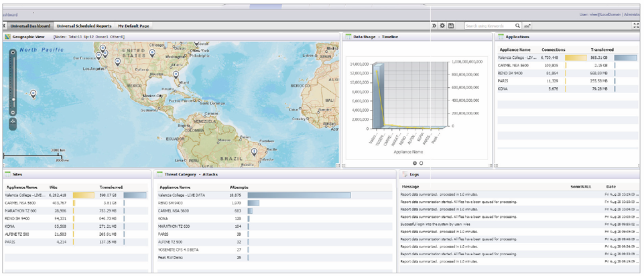This screenshot has height=276, width=644.
Task: Click the map zoom-in plus button
Action: (x=13, y=52)
